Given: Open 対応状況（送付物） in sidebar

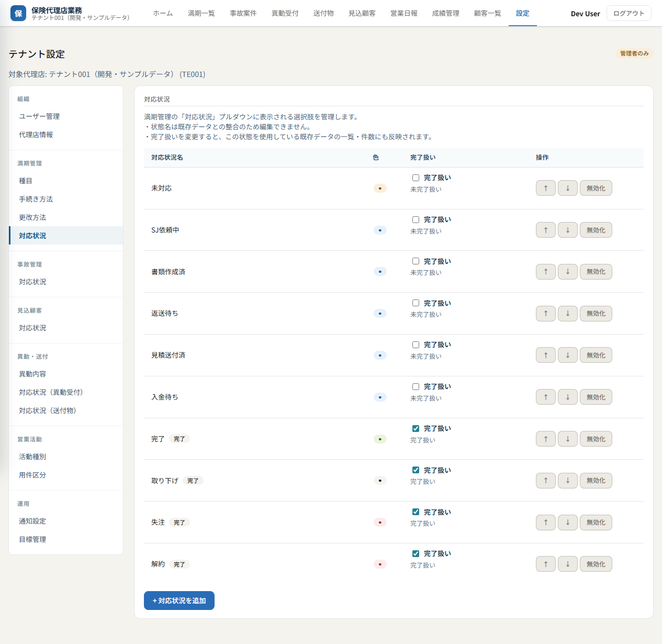Looking at the screenshot, I should pos(66,410).
